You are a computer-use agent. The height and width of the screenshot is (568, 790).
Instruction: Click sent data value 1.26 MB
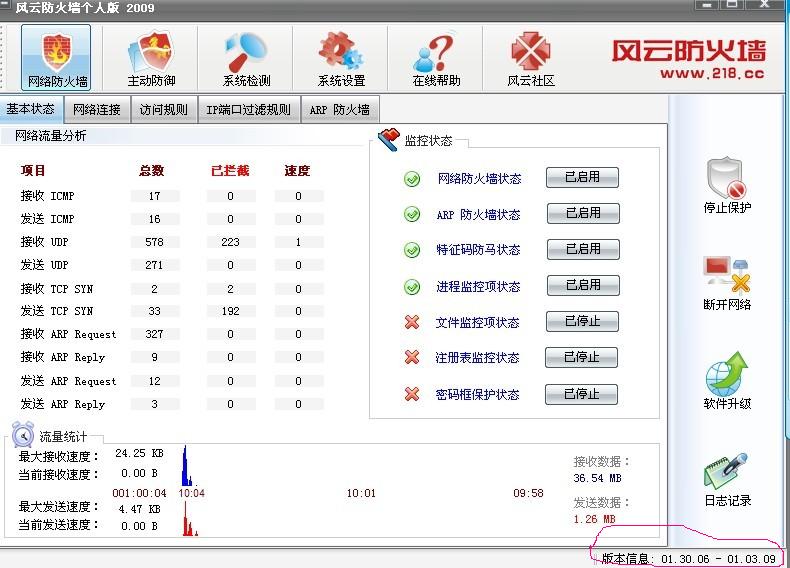(x=594, y=519)
